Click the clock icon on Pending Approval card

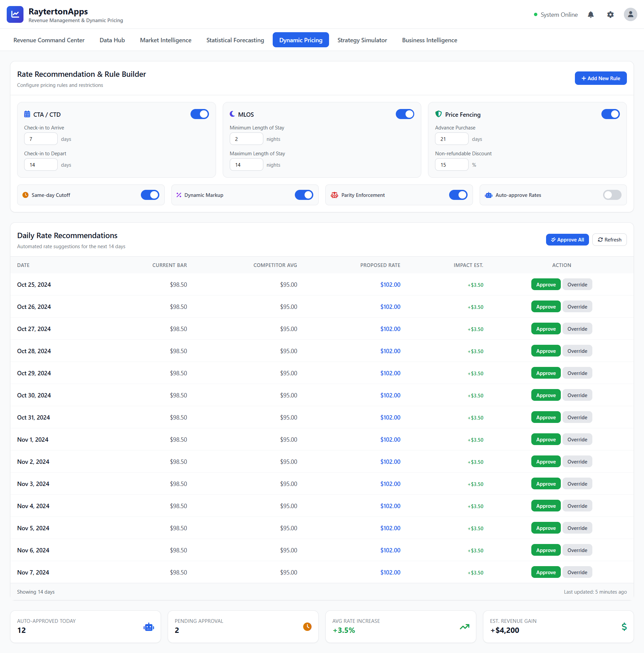pyautogui.click(x=307, y=627)
